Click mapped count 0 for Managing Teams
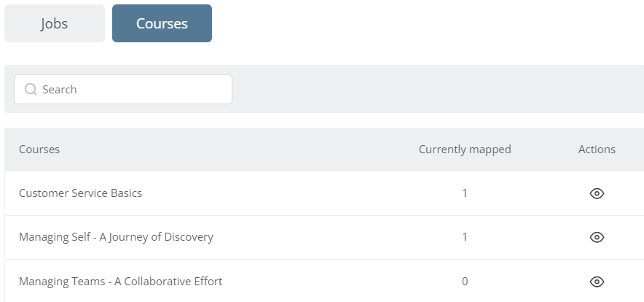 (465, 282)
